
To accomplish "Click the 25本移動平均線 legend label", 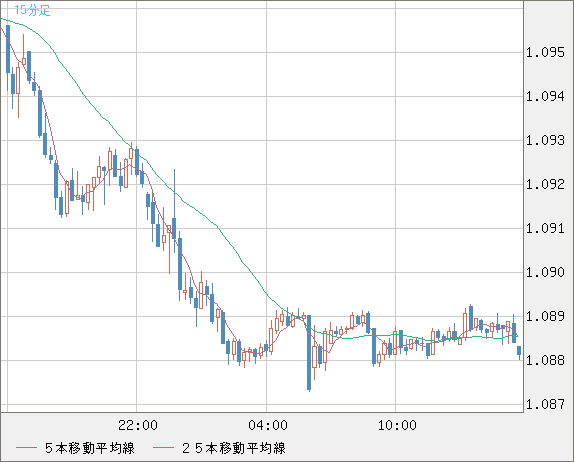I will coord(234,448).
